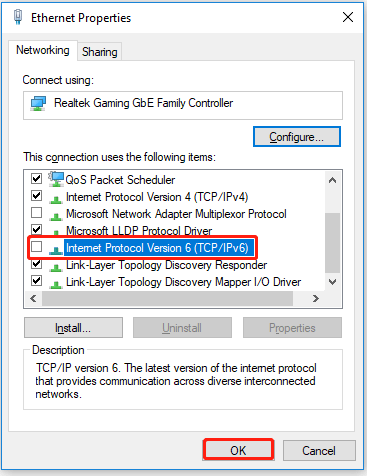Viewport: 367px width, 476px height.
Task: Click the Ethernet Properties title bar icon
Action: coord(18,17)
